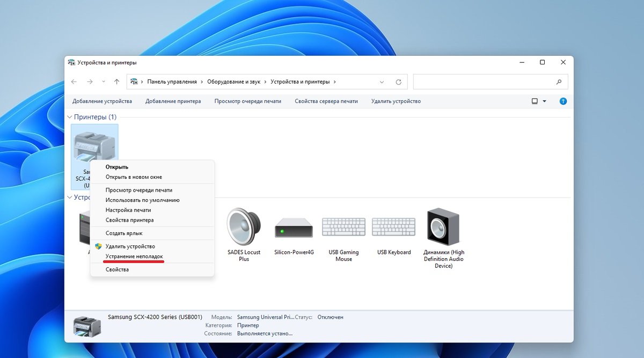Click the Принтер category value
644x358 pixels.
pyautogui.click(x=248, y=325)
